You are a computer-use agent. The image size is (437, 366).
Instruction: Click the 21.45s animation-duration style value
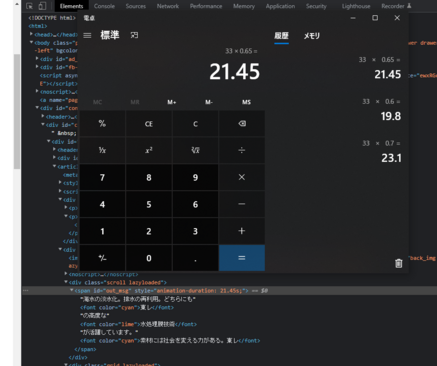tap(232, 291)
